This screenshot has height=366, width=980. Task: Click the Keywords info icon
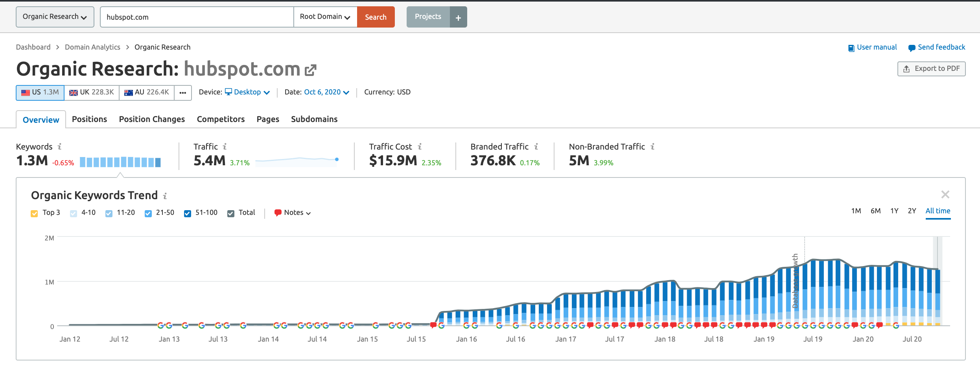pos(60,146)
